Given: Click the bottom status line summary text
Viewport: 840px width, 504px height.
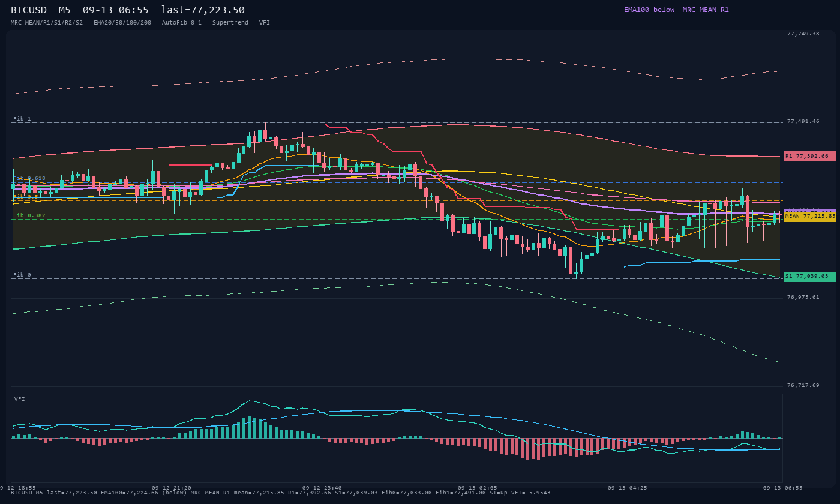Looking at the screenshot, I should (x=281, y=493).
